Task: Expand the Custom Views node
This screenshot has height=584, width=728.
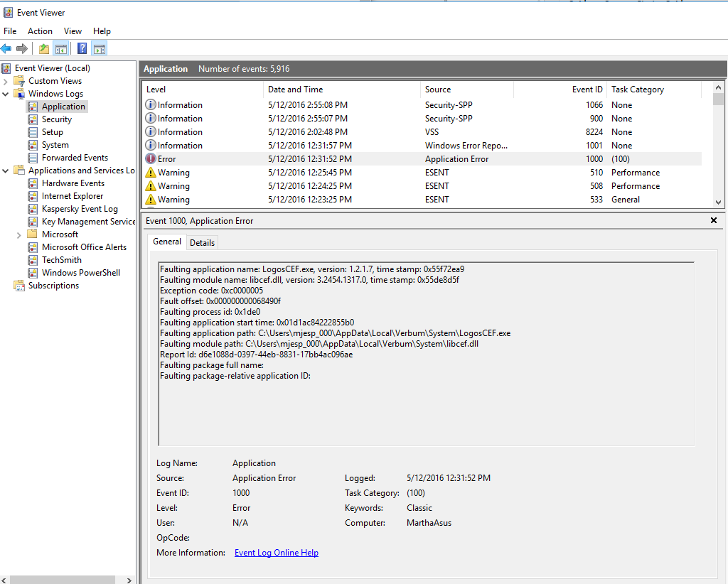Action: pos(6,81)
